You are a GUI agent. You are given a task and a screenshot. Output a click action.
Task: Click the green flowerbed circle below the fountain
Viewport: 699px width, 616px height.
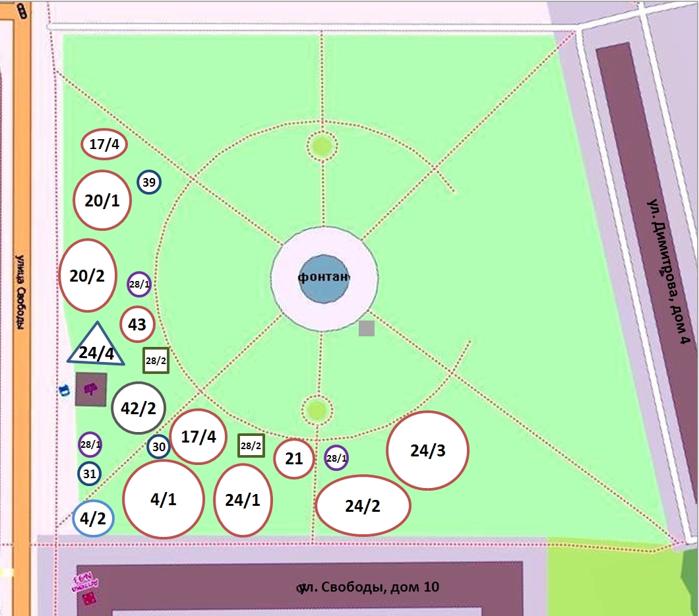coord(317,410)
